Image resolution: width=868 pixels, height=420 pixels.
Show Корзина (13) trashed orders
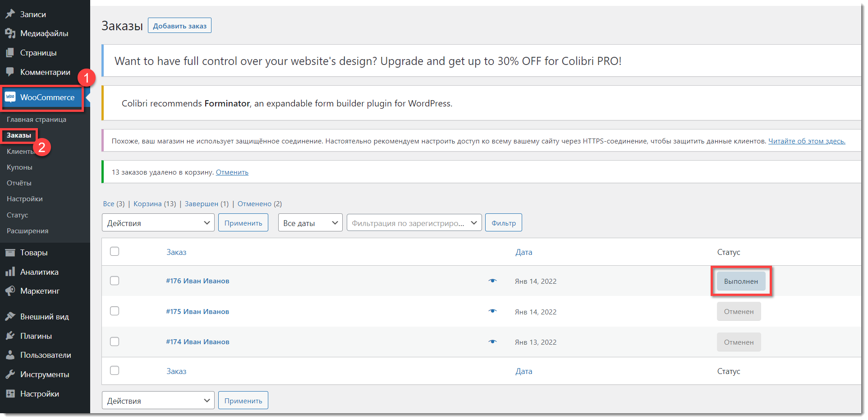coord(155,204)
